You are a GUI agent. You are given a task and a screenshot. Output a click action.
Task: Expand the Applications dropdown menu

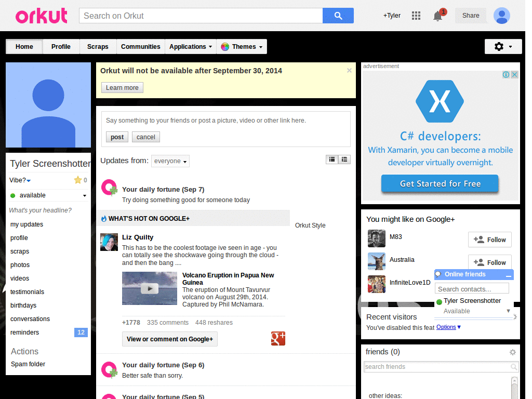(191, 46)
